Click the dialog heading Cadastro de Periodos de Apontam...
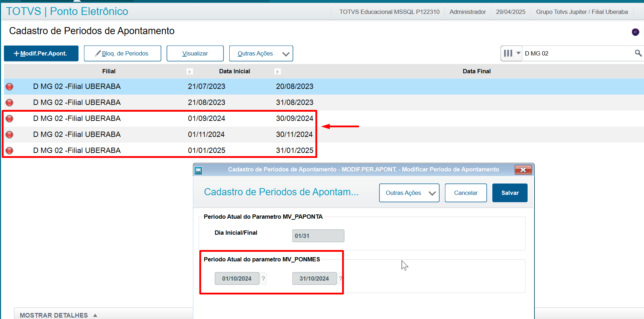644x319 pixels. [281, 192]
